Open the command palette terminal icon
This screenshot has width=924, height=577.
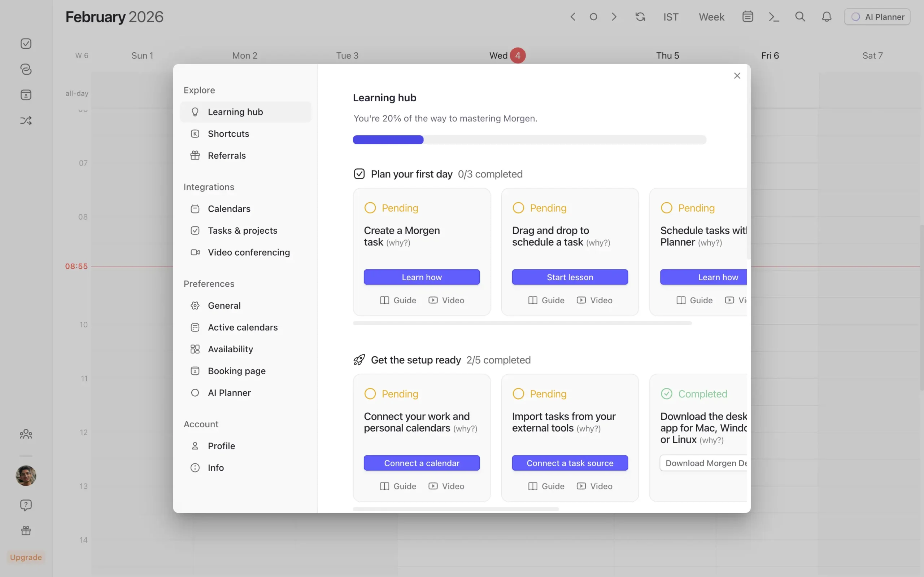[x=773, y=17]
